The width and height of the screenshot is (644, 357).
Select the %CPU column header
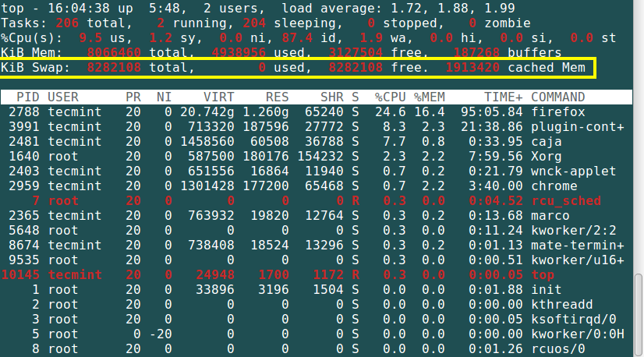point(389,97)
